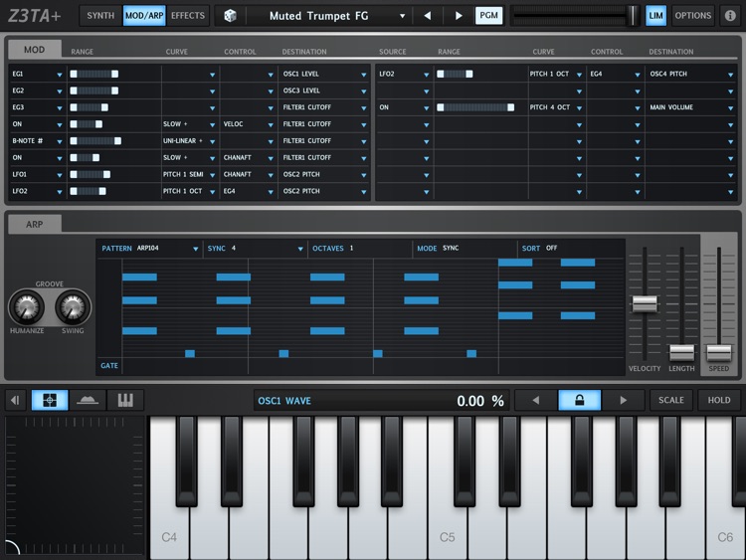Click the XY pad area
The width and height of the screenshot is (746, 560).
coord(75,485)
